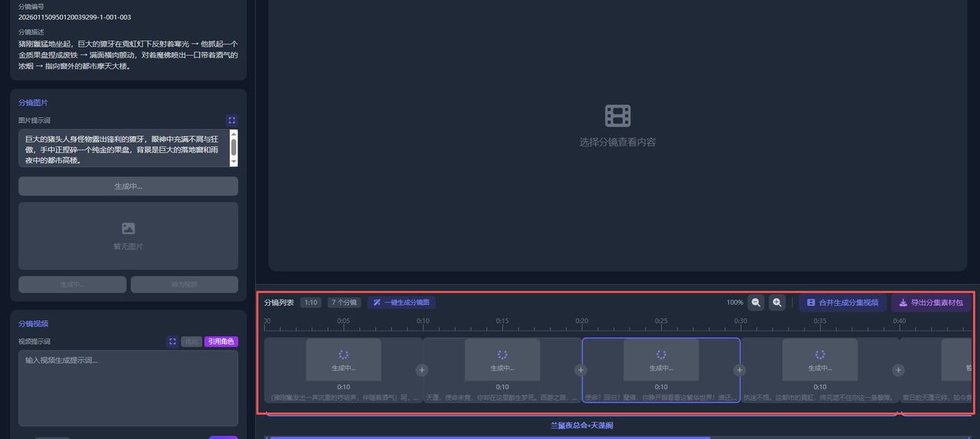Click inside the video prompt text input
Screen dimensions: 980x439
tap(128, 388)
